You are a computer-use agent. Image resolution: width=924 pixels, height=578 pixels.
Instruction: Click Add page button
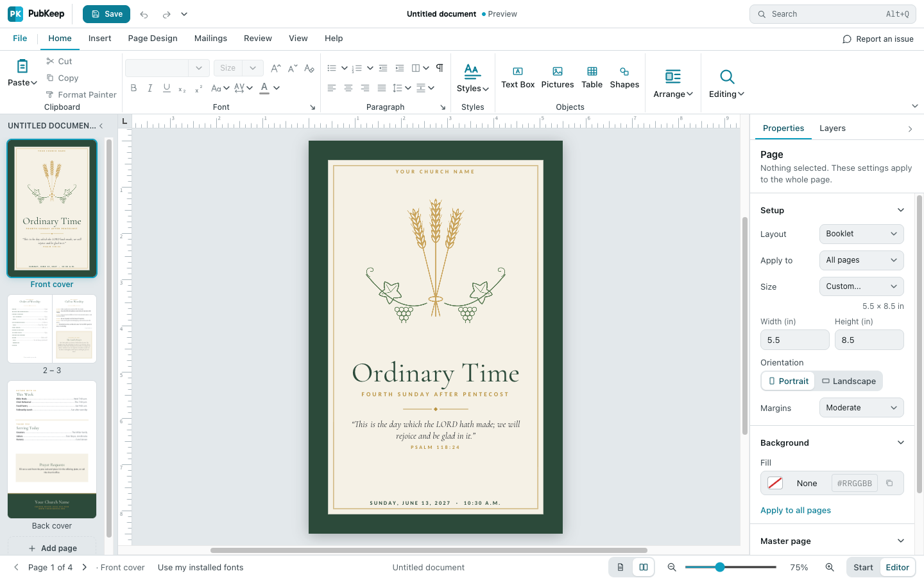pos(52,548)
